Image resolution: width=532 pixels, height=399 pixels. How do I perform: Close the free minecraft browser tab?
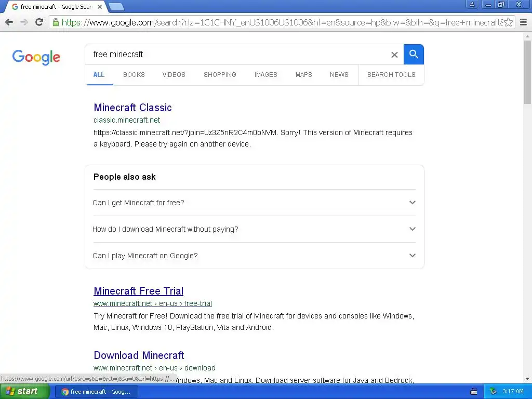coord(100,7)
